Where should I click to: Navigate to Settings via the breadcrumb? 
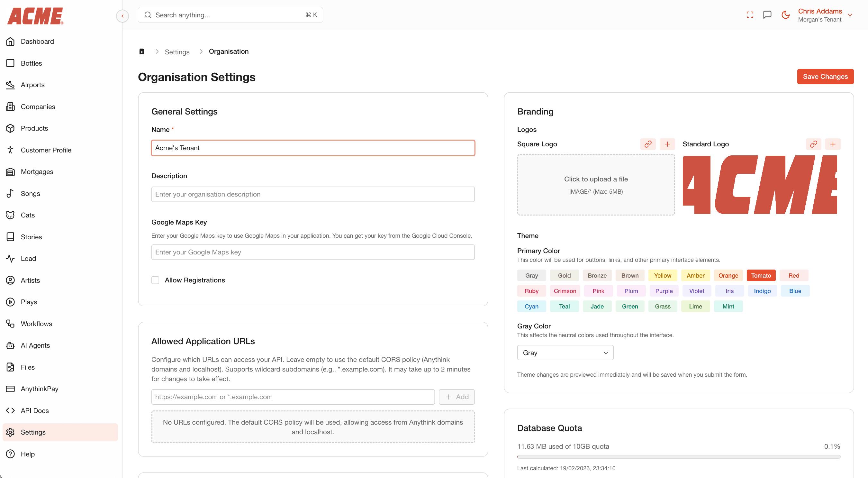click(177, 51)
